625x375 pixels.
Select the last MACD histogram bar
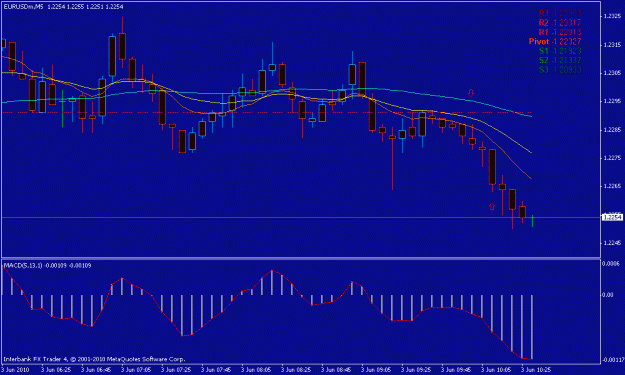[532, 327]
